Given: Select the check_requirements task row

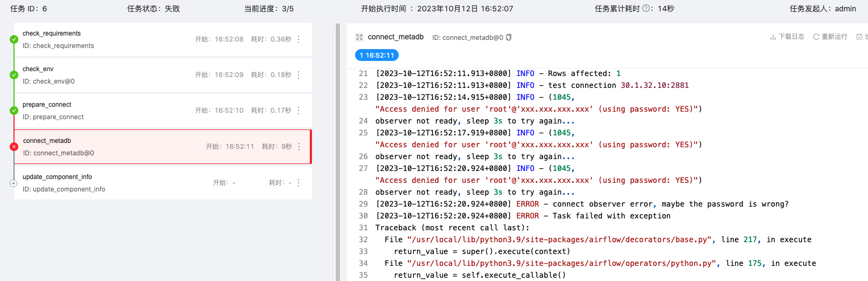Looking at the screenshot, I should coord(108,39).
